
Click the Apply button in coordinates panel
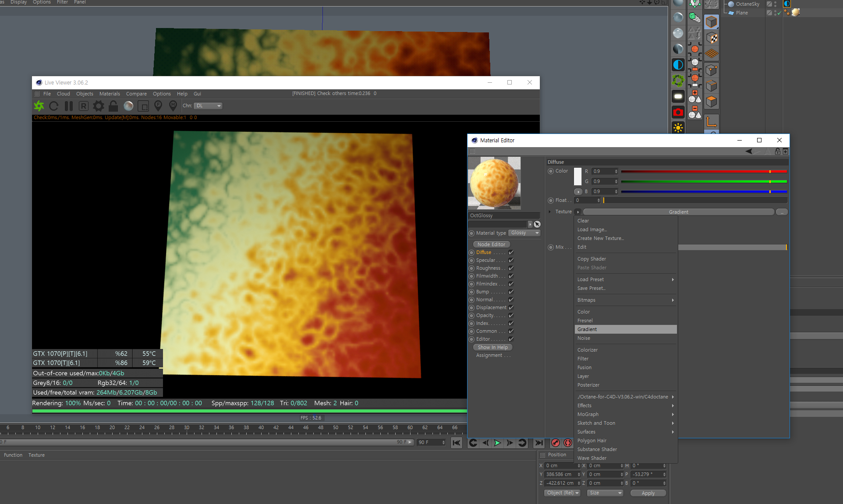[x=648, y=493]
